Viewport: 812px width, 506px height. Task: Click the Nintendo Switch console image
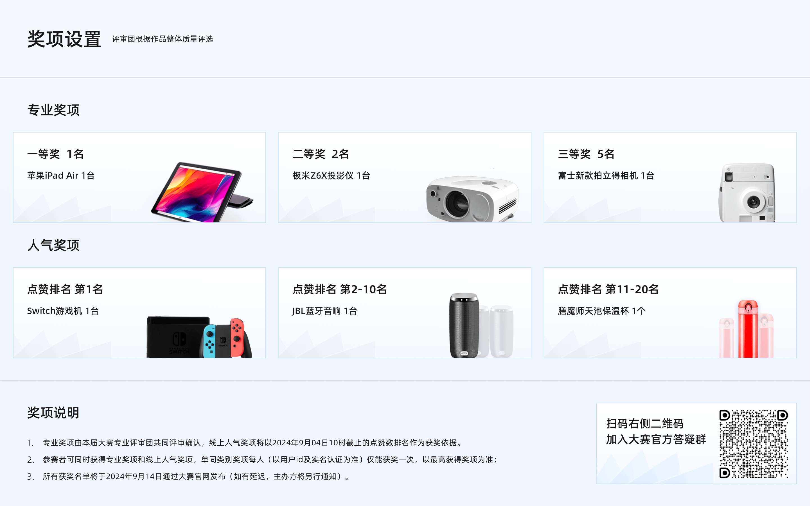click(x=200, y=337)
